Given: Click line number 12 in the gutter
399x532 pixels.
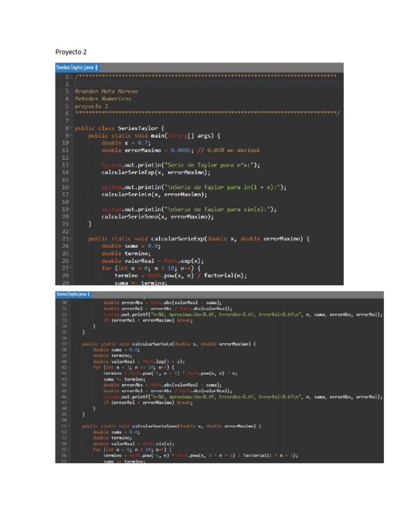Looking at the screenshot, I should click(x=65, y=158).
